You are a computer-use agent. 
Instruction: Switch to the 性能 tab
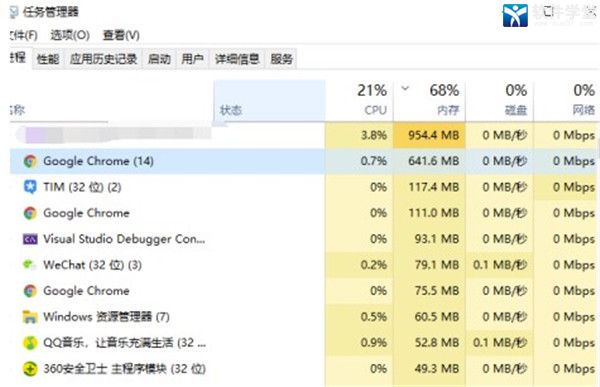point(48,59)
